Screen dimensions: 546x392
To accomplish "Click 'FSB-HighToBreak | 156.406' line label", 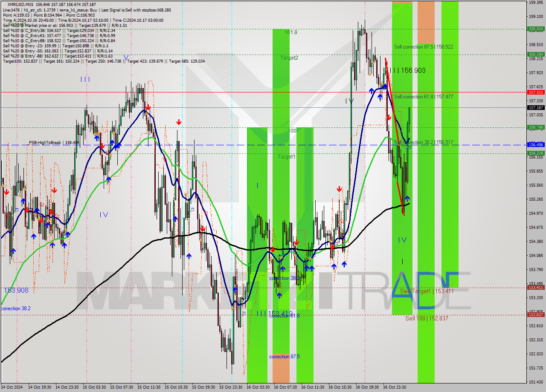I will coord(54,143).
